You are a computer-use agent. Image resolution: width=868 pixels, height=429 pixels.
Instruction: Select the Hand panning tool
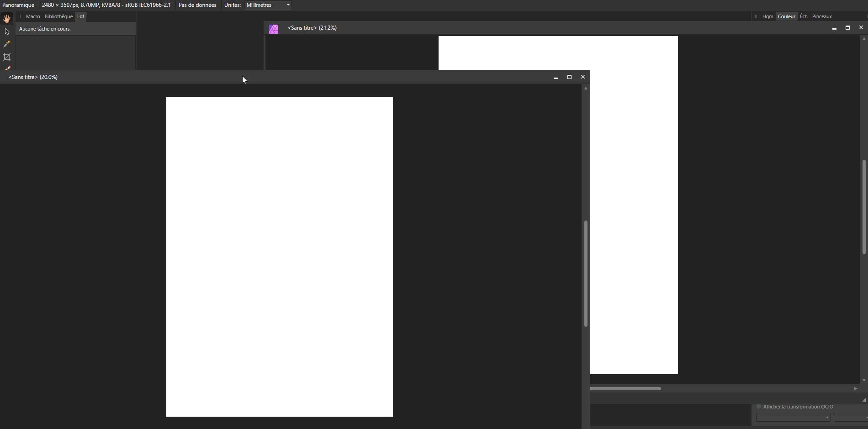[x=7, y=19]
